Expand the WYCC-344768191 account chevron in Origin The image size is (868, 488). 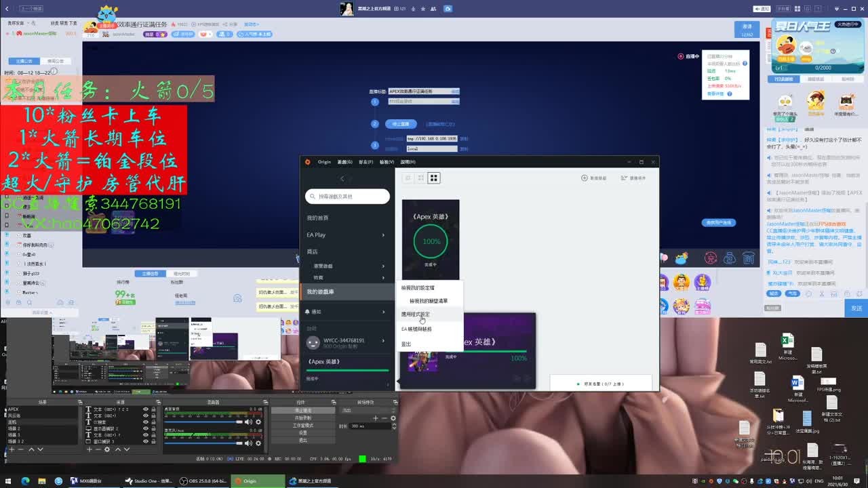[383, 341]
